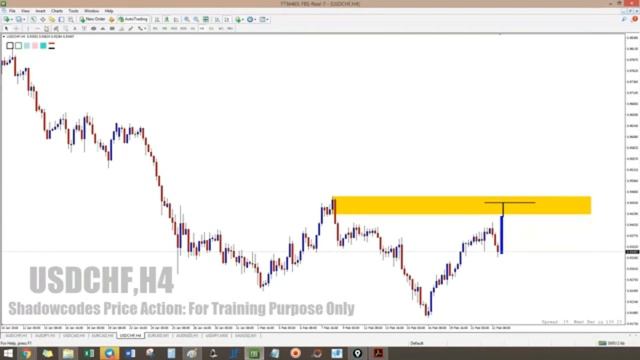Screen dimensions: 640x360
Task: Open Strategy Tester icon in toolbar
Action: [71, 19]
